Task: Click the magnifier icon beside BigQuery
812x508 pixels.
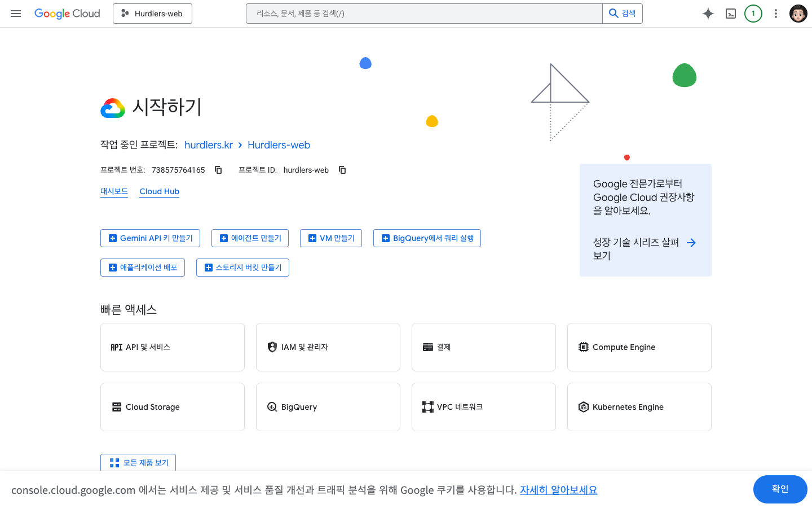Action: pyautogui.click(x=272, y=407)
